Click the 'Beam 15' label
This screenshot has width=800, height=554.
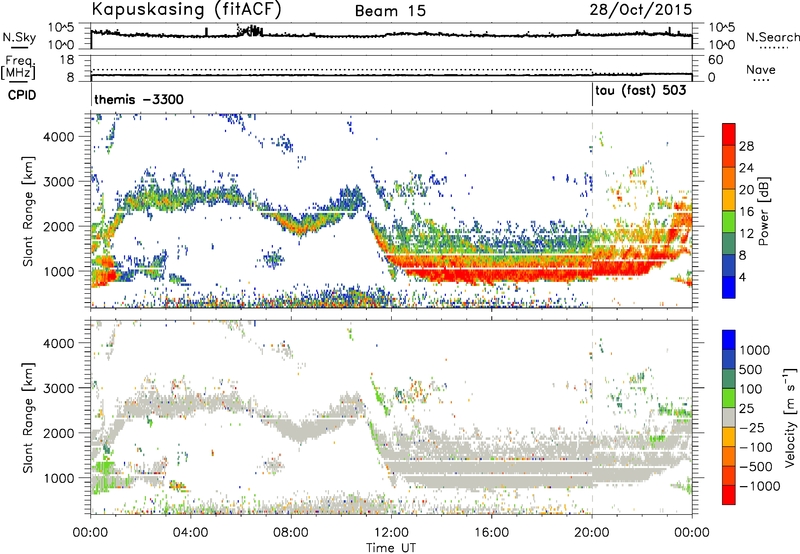pos(390,11)
